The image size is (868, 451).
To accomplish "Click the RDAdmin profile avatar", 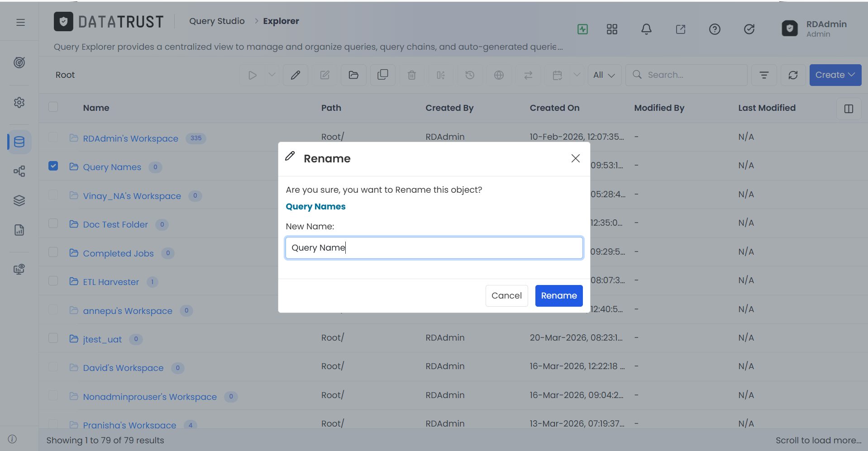I will tap(790, 28).
